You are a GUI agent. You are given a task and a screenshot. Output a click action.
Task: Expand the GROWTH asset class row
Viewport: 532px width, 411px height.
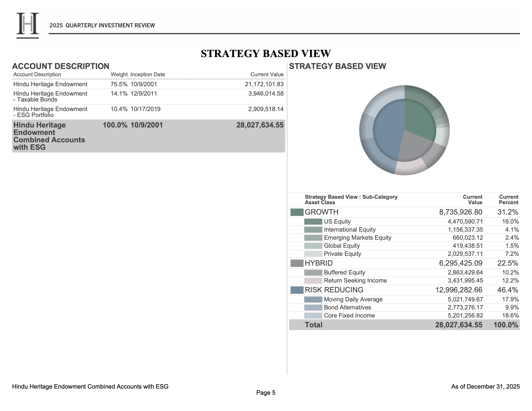[322, 212]
